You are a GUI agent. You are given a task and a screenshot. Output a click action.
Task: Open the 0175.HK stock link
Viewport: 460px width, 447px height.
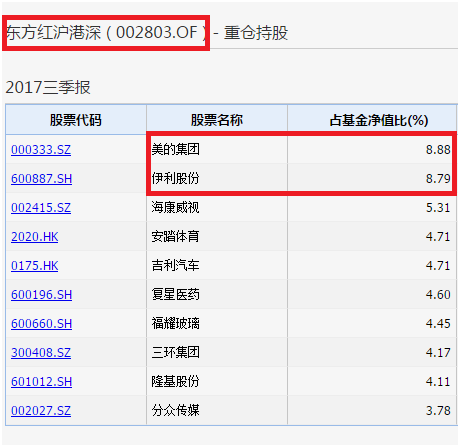pyautogui.click(x=35, y=266)
